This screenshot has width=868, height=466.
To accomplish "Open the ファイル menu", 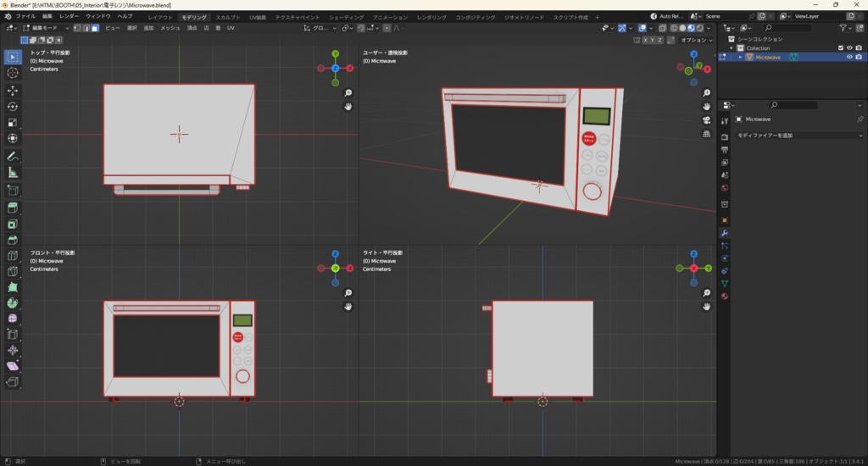I will (x=25, y=16).
